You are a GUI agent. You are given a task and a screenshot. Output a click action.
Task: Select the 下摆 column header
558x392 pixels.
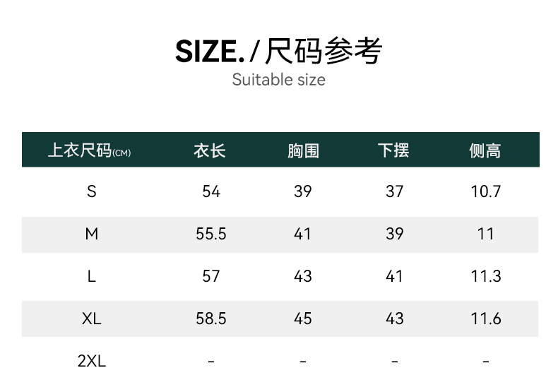tap(394, 150)
